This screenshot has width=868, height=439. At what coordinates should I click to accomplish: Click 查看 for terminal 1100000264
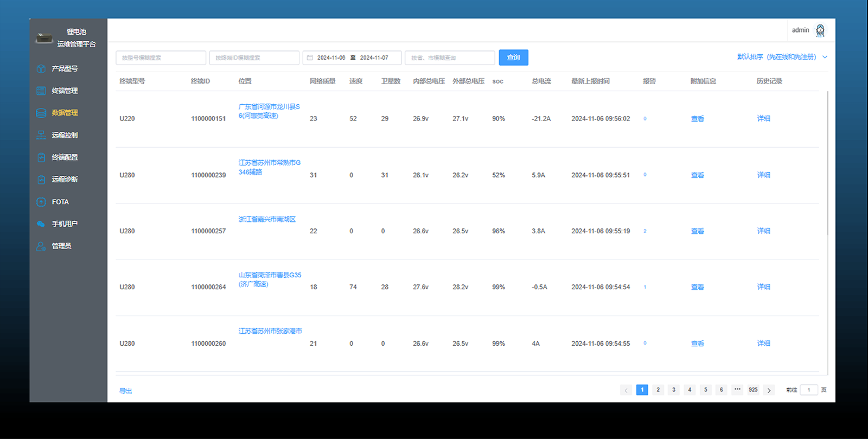(697, 287)
